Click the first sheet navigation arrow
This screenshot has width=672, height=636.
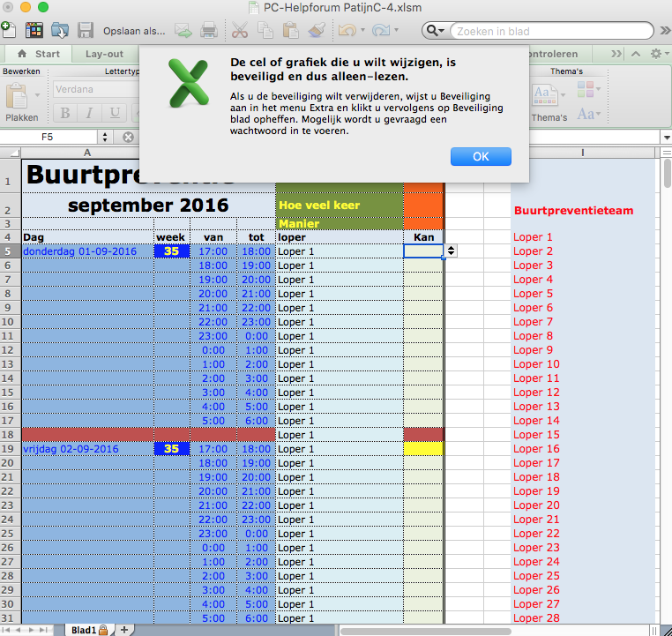[6, 630]
